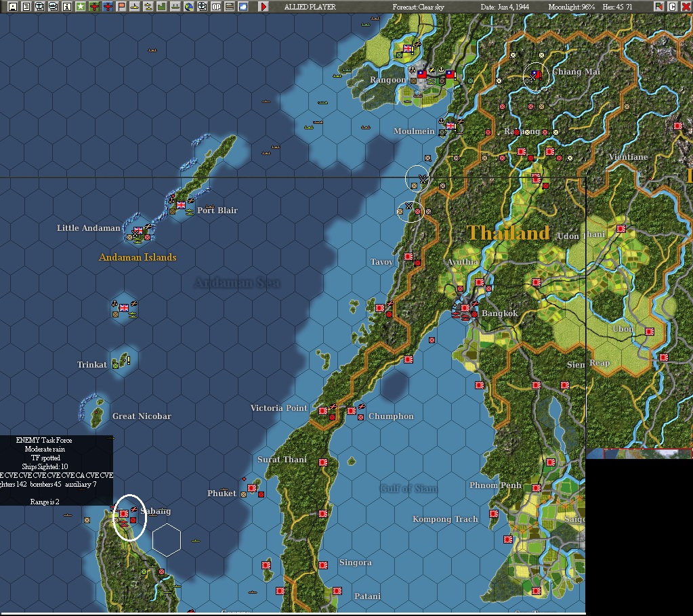This screenshot has height=616, width=693.
Task: Select the Japanese base at Ubon
Action: coord(649,331)
